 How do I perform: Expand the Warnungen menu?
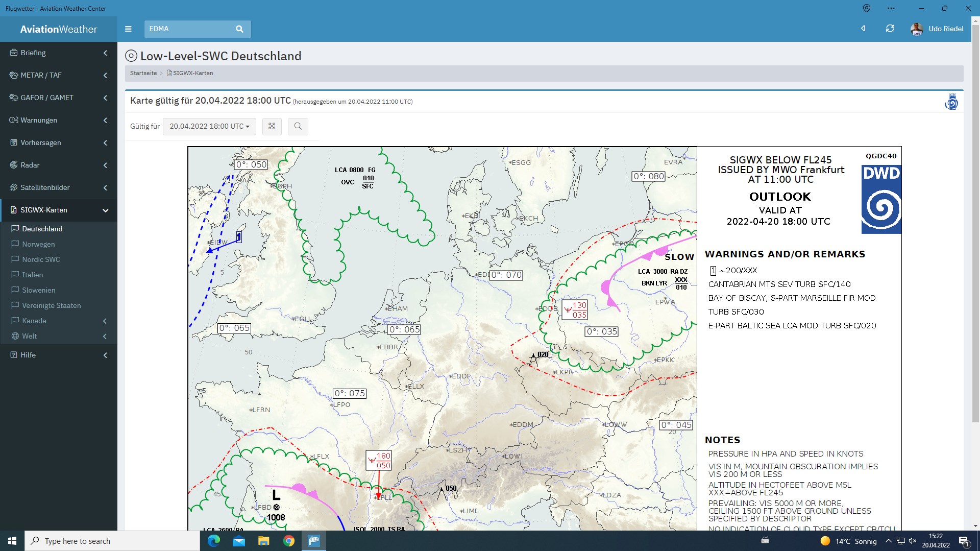(59, 120)
